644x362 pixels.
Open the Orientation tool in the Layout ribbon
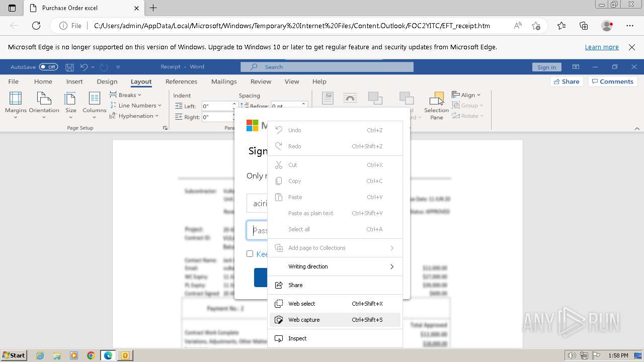[x=44, y=106]
